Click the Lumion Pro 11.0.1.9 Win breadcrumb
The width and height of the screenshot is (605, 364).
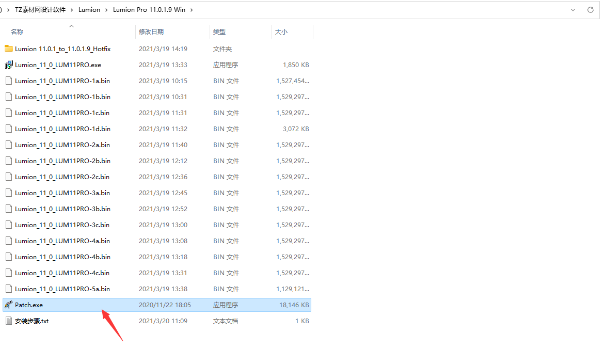point(149,10)
